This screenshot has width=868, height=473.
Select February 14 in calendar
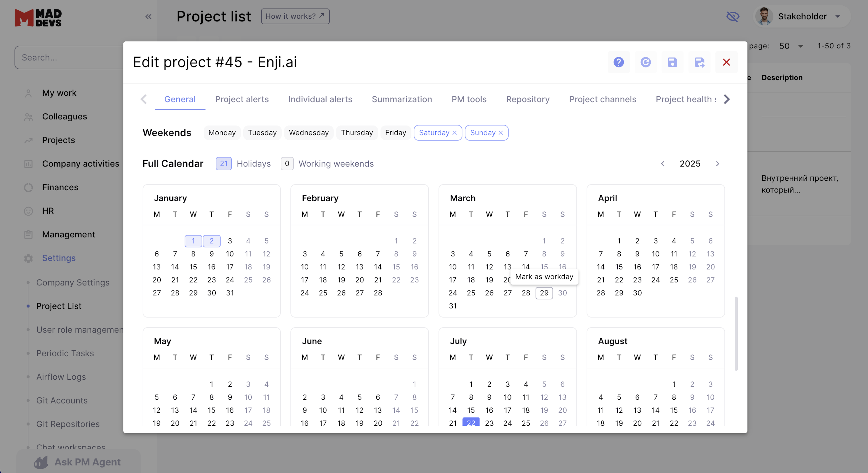point(378,267)
